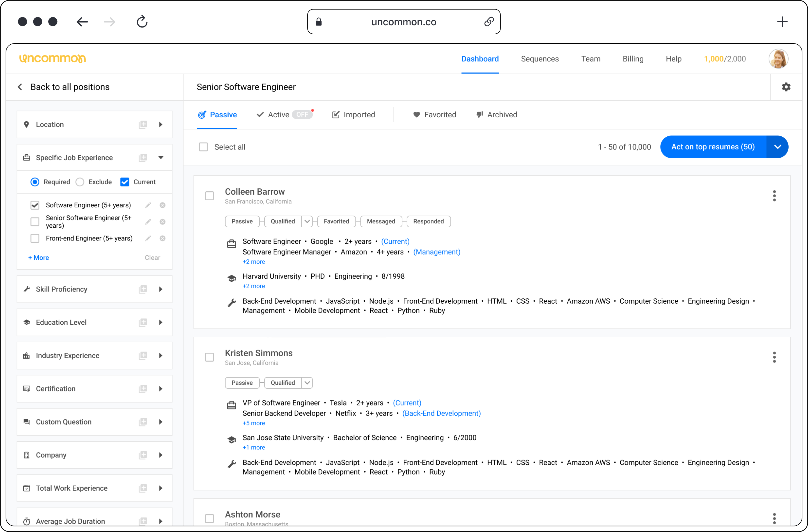The image size is (808, 532).
Task: Select Colleen Barrow's candidate checkbox
Action: point(210,196)
